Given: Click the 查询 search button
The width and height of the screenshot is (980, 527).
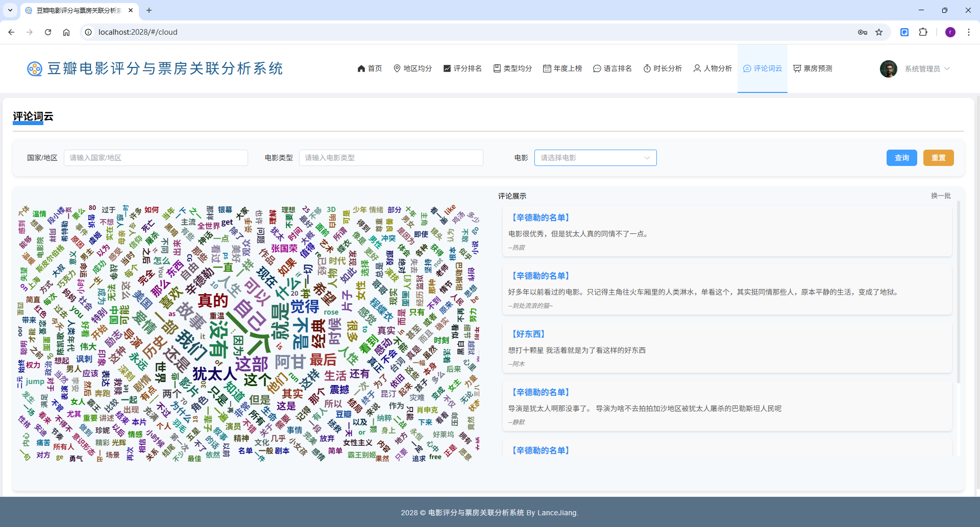Looking at the screenshot, I should pyautogui.click(x=902, y=158).
